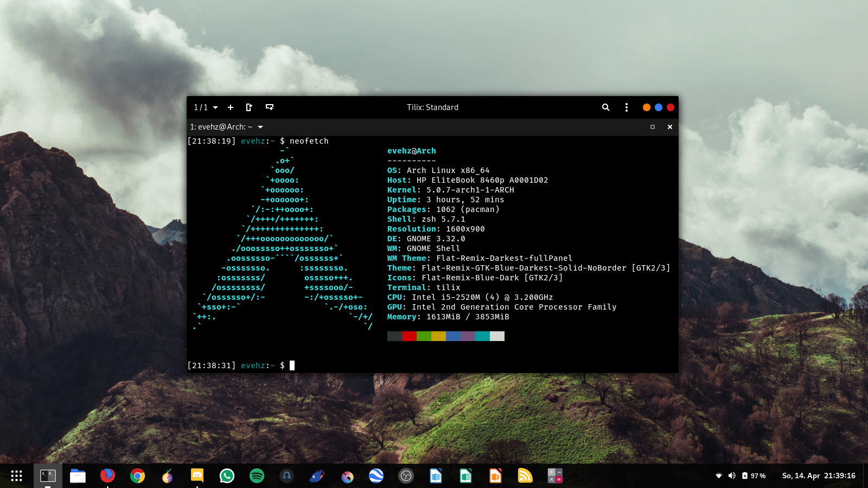Click the OS: Arch Linux x86_64 line
This screenshot has width=868, height=488.
coord(438,170)
